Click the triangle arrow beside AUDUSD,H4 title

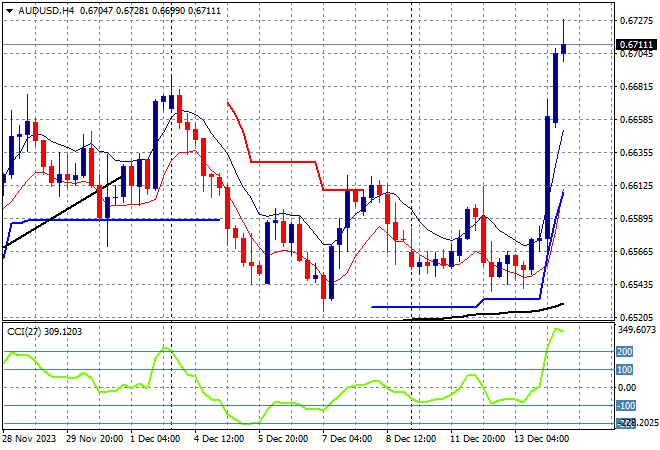9,11
